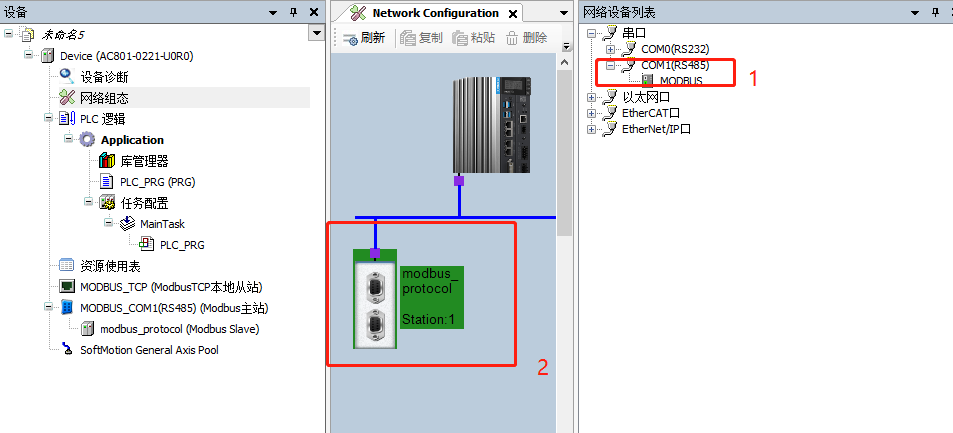Viewport: 953px width, 433px height.
Task: Click the 删除 delete toolbar button
Action: click(526, 38)
